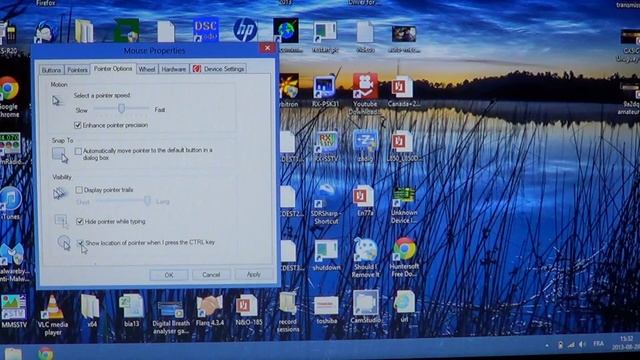Screen dimensions: 640x360
Task: Enable Display pointer trails checkbox
Action: tap(79, 190)
